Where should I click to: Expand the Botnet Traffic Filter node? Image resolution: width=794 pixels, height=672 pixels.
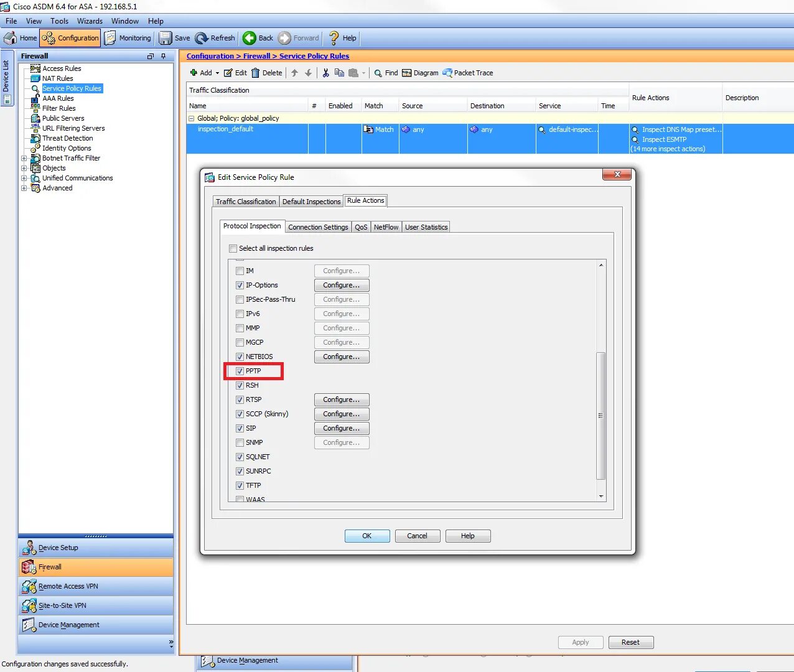pyautogui.click(x=24, y=158)
